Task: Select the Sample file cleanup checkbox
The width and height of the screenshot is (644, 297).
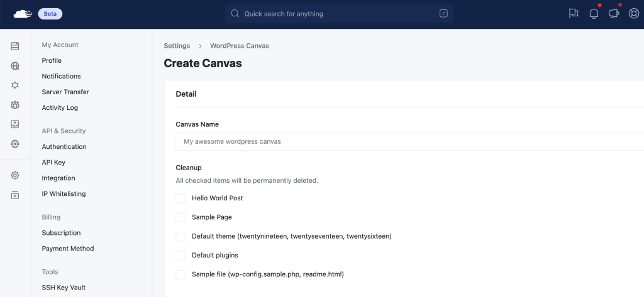Action: 180,274
